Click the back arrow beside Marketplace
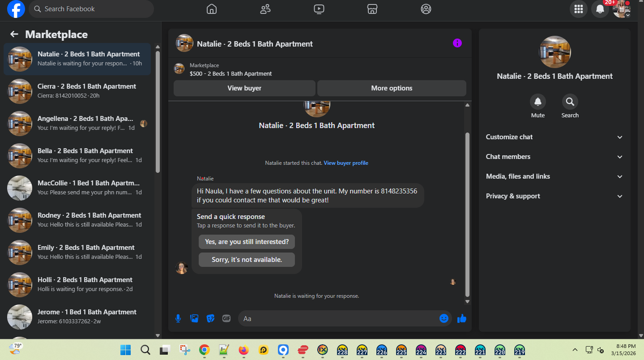Viewport: 644px width, 360px height. [14, 34]
